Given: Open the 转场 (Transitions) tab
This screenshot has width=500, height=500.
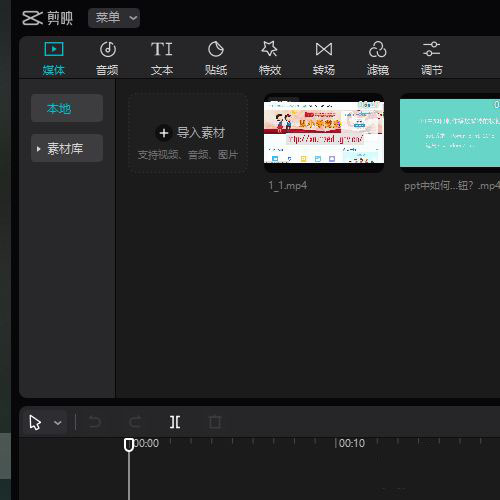Looking at the screenshot, I should coord(324,58).
